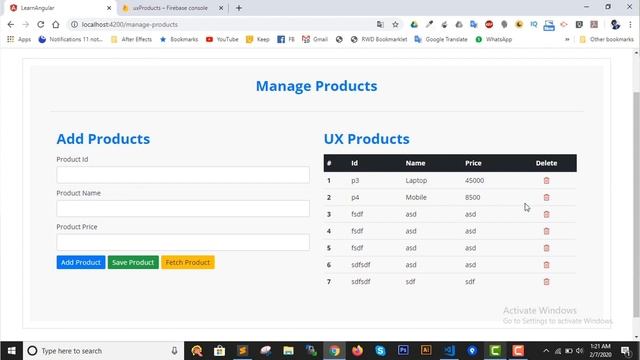Open Windows Start menu
640x360 pixels.
[11, 351]
